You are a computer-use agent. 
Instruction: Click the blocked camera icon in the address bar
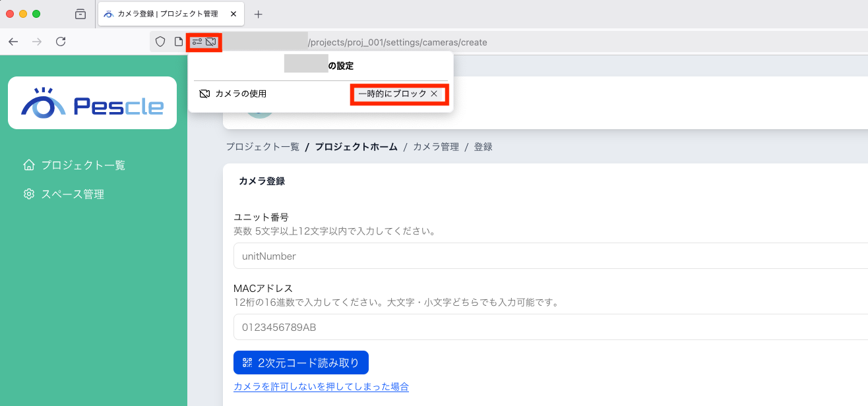(x=211, y=42)
